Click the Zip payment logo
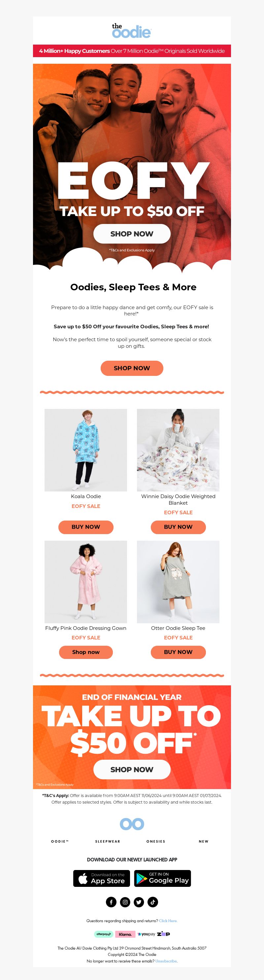Image resolution: width=264 pixels, height=980 pixels. click(164, 934)
